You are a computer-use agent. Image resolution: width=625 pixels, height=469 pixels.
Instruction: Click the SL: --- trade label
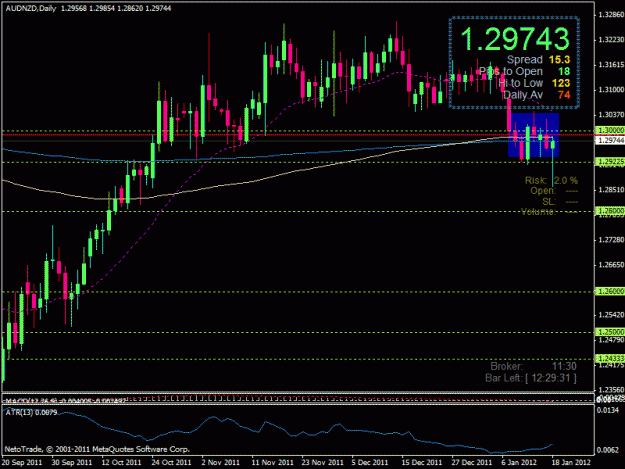click(x=560, y=201)
